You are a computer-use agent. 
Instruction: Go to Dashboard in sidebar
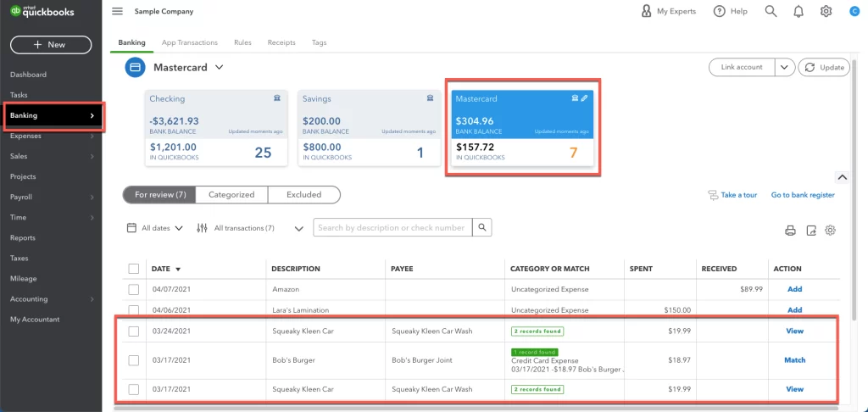(28, 75)
